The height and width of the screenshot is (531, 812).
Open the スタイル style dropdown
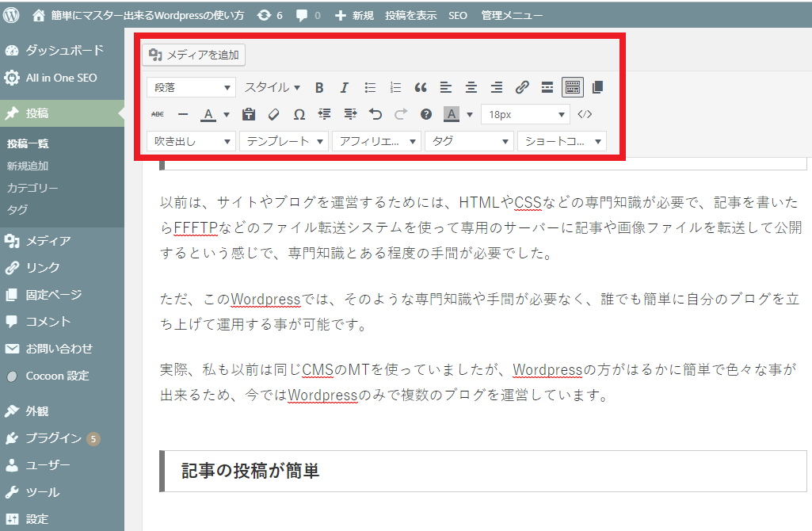pos(273,87)
